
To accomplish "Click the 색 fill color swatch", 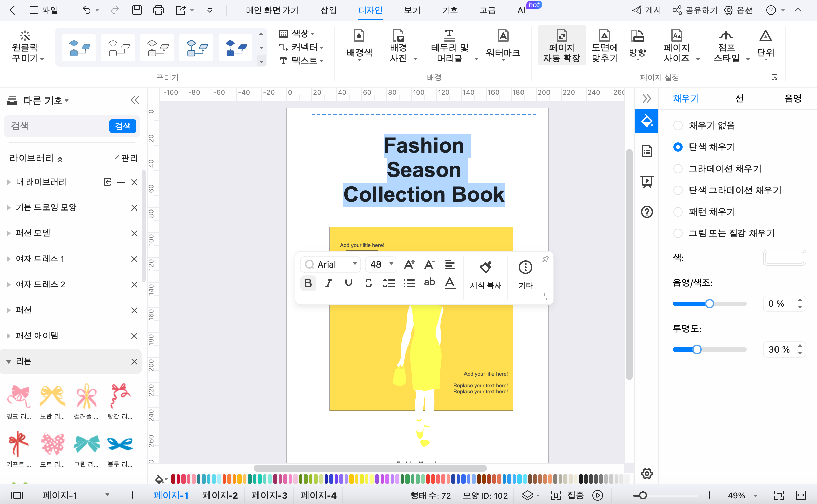I will click(784, 258).
